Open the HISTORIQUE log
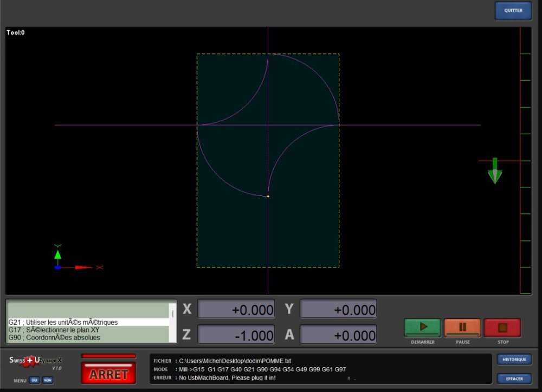The height and width of the screenshot is (392, 542). 514,360
